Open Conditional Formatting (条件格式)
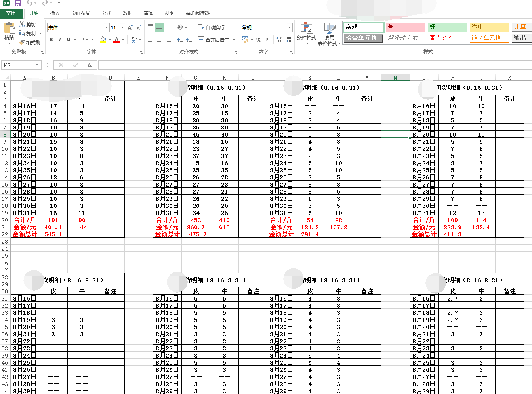 (x=307, y=33)
